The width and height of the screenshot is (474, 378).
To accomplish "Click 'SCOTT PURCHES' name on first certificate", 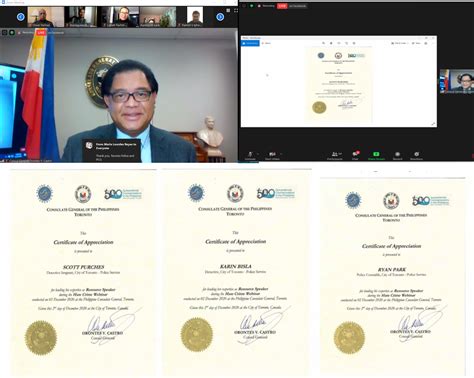I will [83, 267].
